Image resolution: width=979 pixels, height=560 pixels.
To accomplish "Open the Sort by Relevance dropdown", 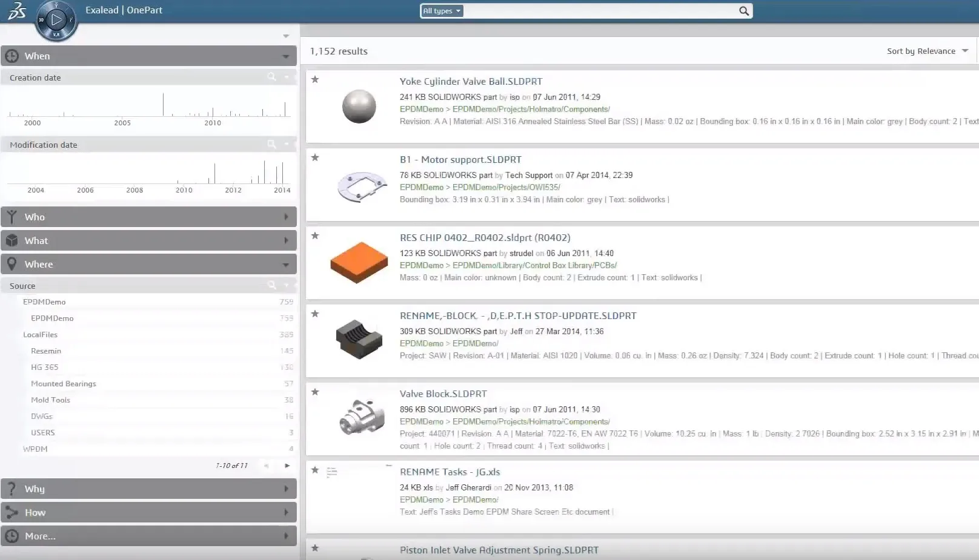I will (x=927, y=51).
